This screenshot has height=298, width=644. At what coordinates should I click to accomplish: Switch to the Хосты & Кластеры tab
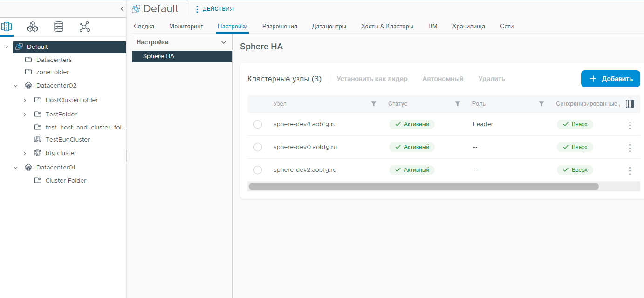[x=387, y=27]
